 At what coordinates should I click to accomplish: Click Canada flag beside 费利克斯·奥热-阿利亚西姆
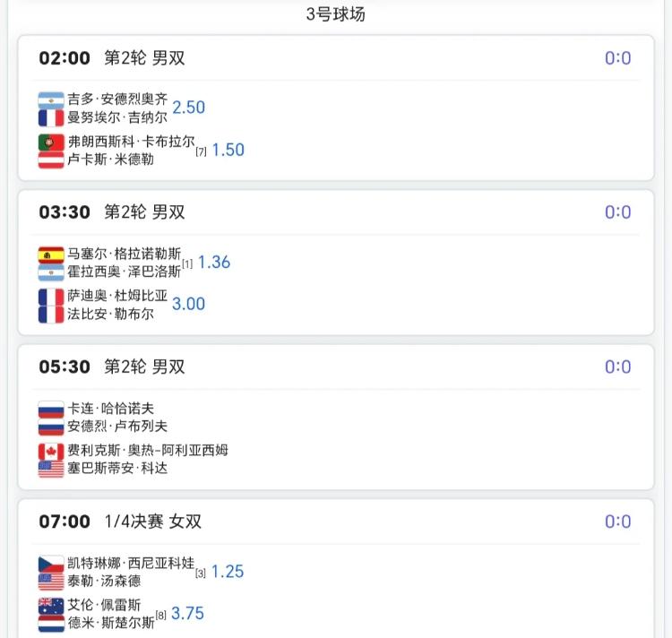(51, 452)
